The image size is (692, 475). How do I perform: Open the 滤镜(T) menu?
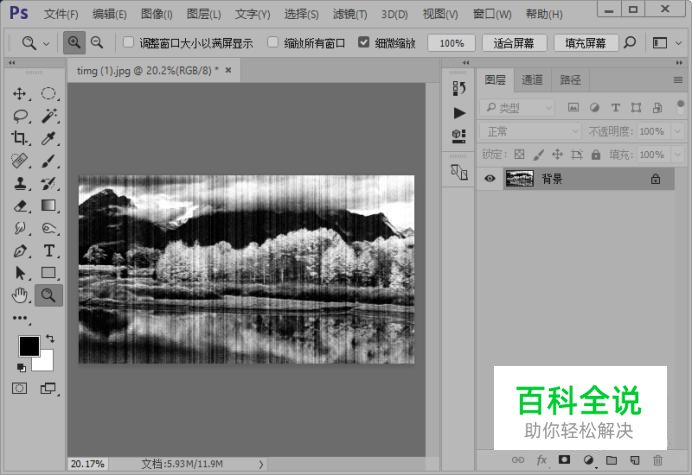(350, 14)
